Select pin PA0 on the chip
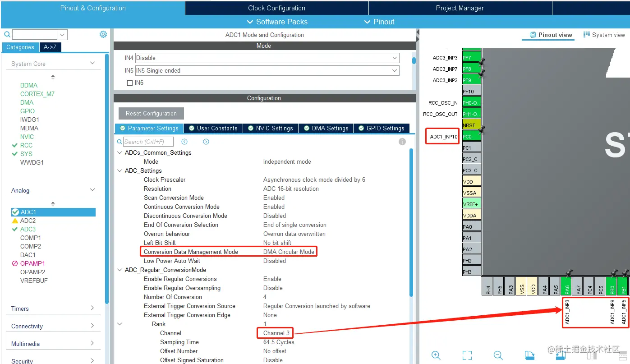Screen dimensions: 630x364 click(471, 227)
